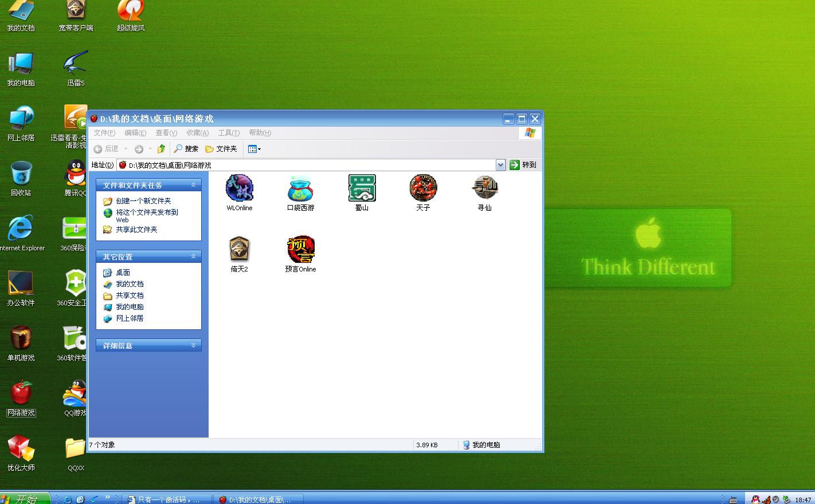Select the 蜀山 game icon
Image resolution: width=815 pixels, height=504 pixels.
click(362, 188)
